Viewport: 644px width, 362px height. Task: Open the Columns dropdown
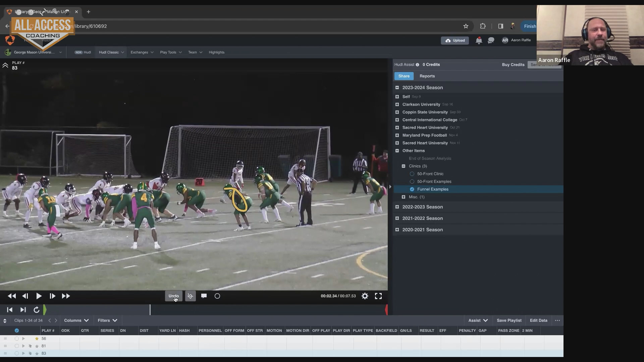76,320
